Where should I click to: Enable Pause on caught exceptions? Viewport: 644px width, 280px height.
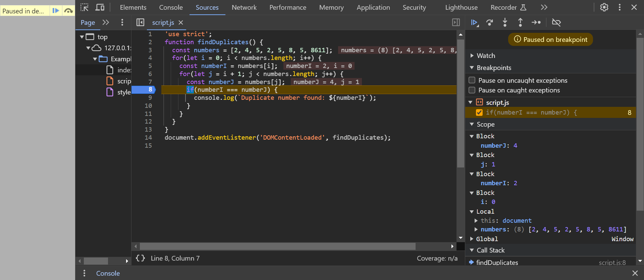click(472, 90)
